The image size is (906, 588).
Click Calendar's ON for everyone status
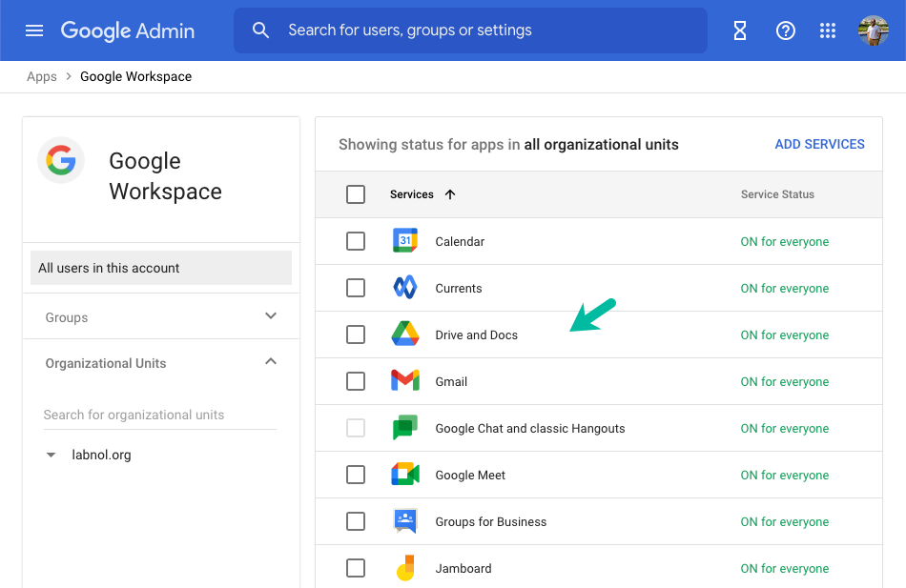coord(785,241)
